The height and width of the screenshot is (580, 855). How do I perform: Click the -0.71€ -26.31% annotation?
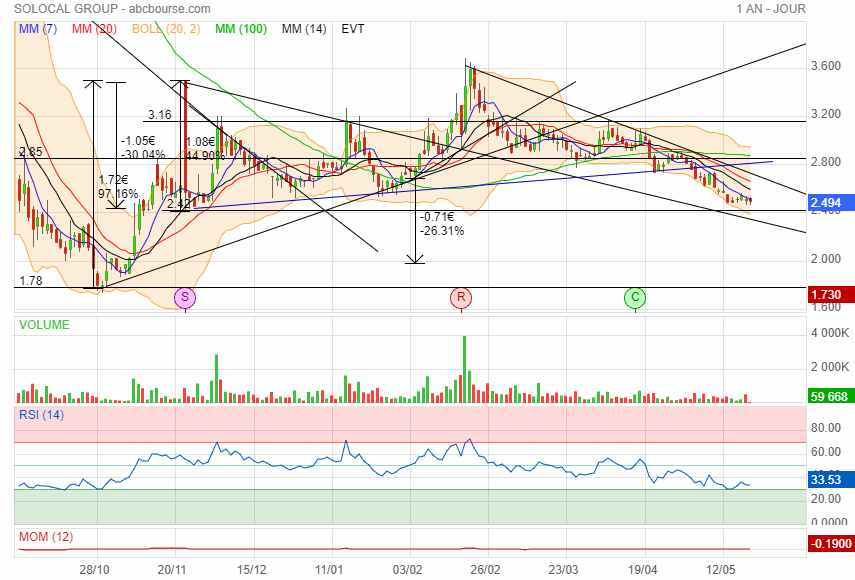(x=442, y=223)
